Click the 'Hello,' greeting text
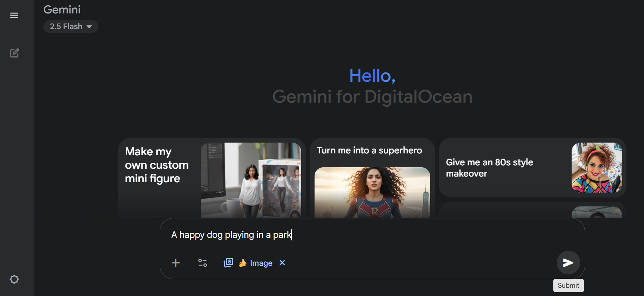The image size is (644, 296). pyautogui.click(x=372, y=76)
